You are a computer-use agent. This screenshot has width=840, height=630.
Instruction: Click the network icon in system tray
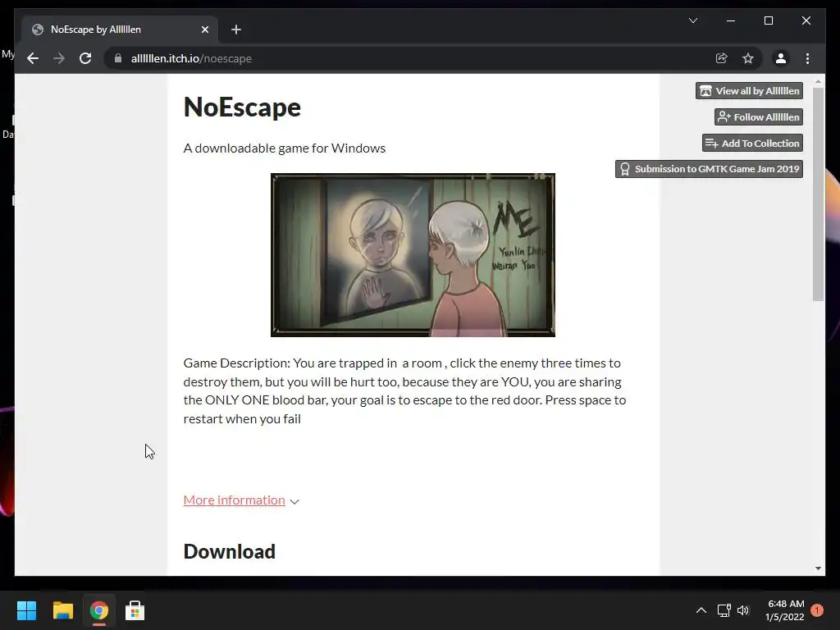[x=724, y=610]
